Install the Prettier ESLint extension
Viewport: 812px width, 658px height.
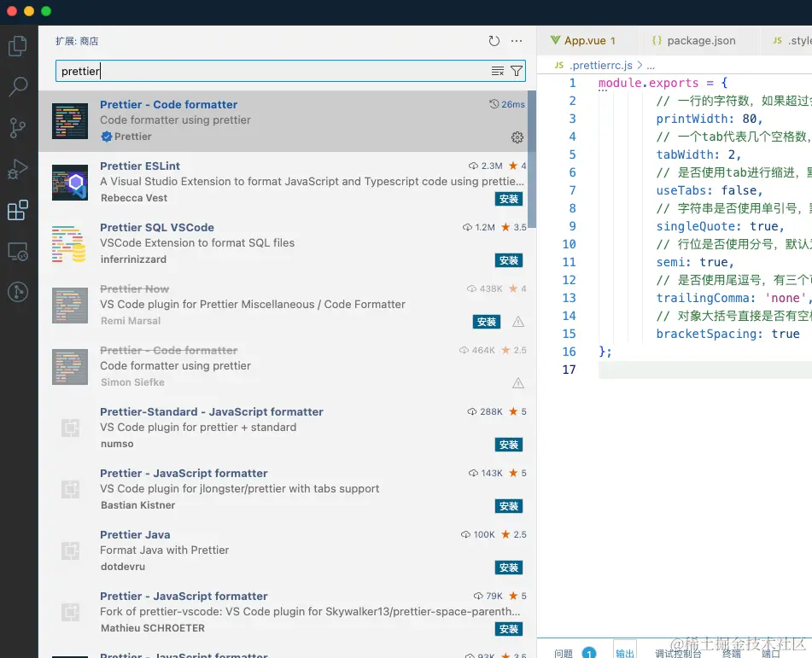(509, 199)
